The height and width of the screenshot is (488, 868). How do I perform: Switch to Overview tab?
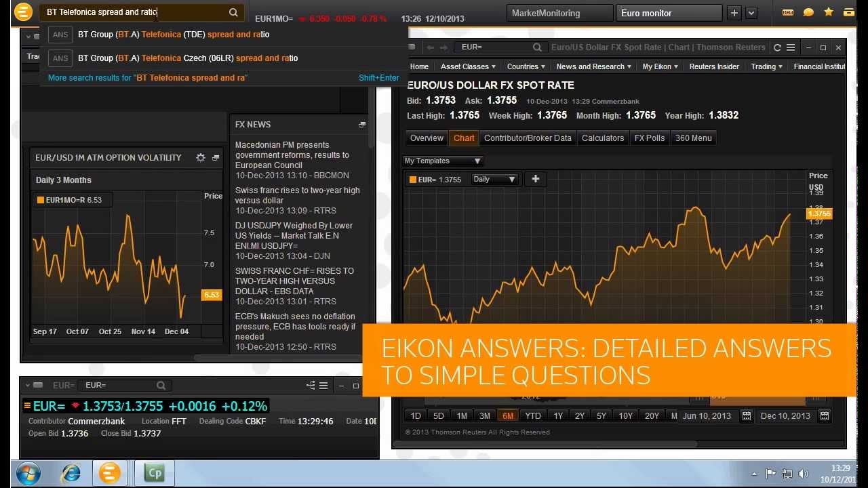427,138
